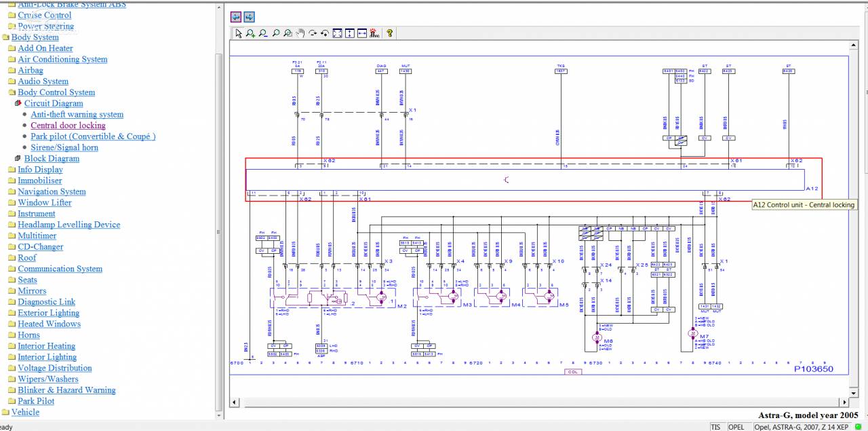Open the Central door locking diagram

click(x=68, y=126)
